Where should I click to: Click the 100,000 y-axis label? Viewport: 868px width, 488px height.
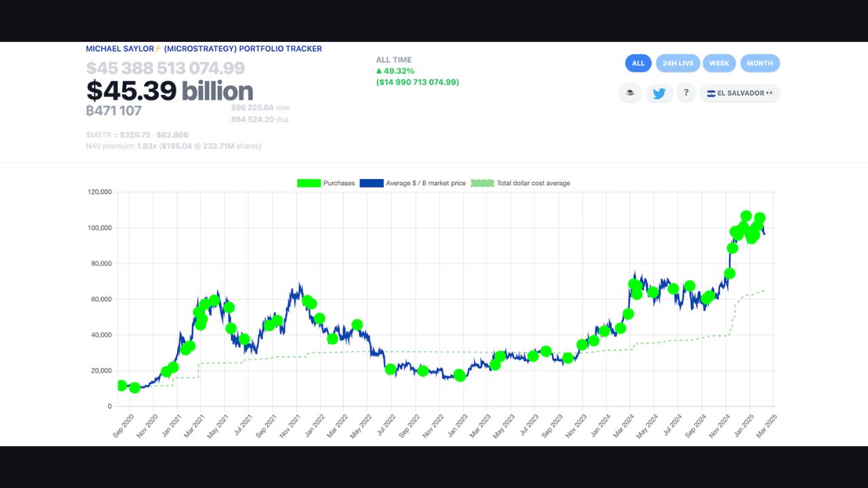pyautogui.click(x=100, y=228)
